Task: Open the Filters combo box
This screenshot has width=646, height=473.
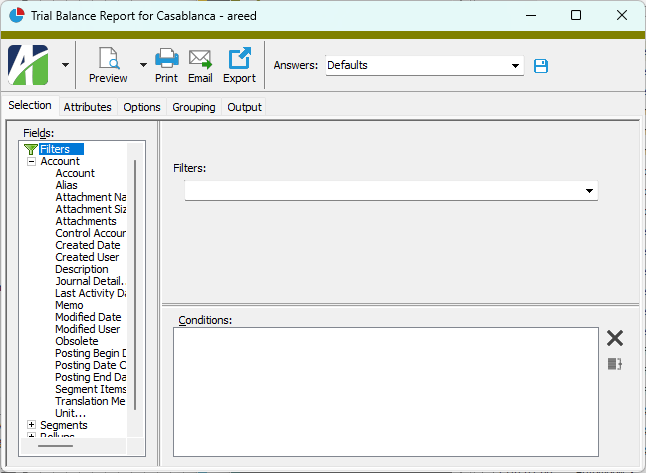Action: (589, 190)
